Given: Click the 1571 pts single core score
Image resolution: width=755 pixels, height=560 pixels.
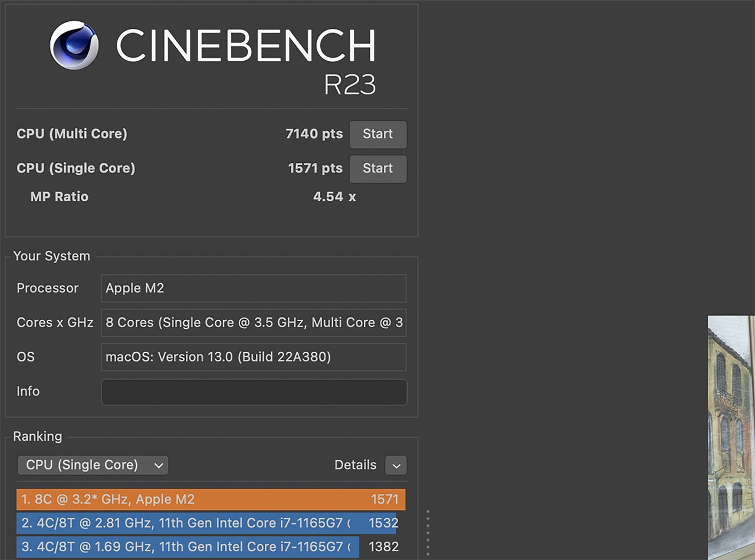Looking at the screenshot, I should pos(315,168).
